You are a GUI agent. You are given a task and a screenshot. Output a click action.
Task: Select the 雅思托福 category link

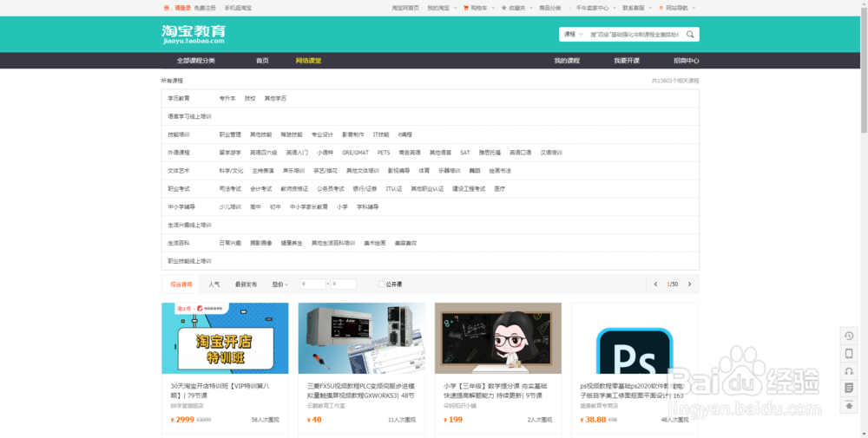click(490, 153)
